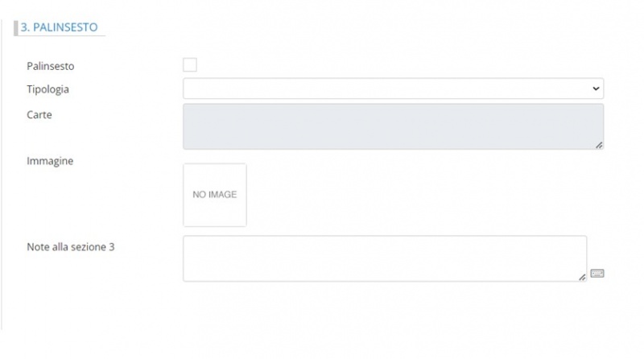The image size is (644, 359).
Task: Click the Palinsesto field label
Action: coord(50,66)
